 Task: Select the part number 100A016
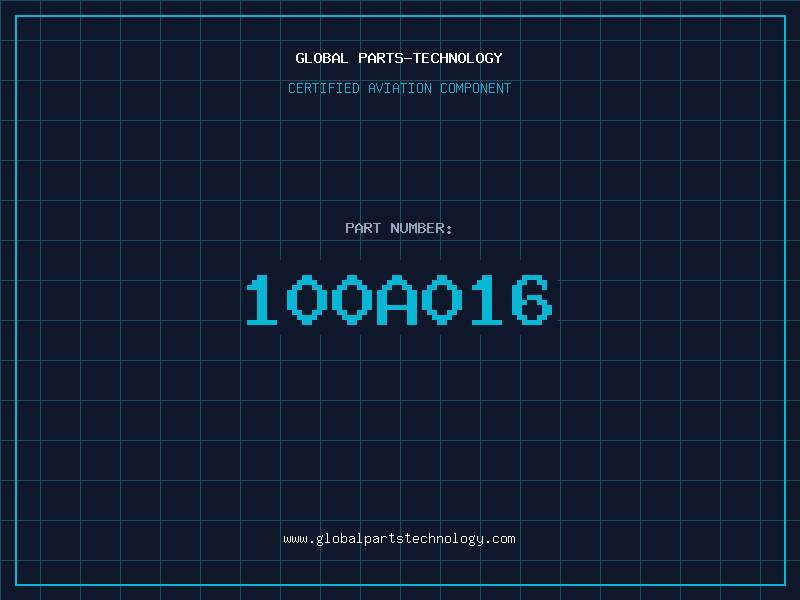coord(399,299)
